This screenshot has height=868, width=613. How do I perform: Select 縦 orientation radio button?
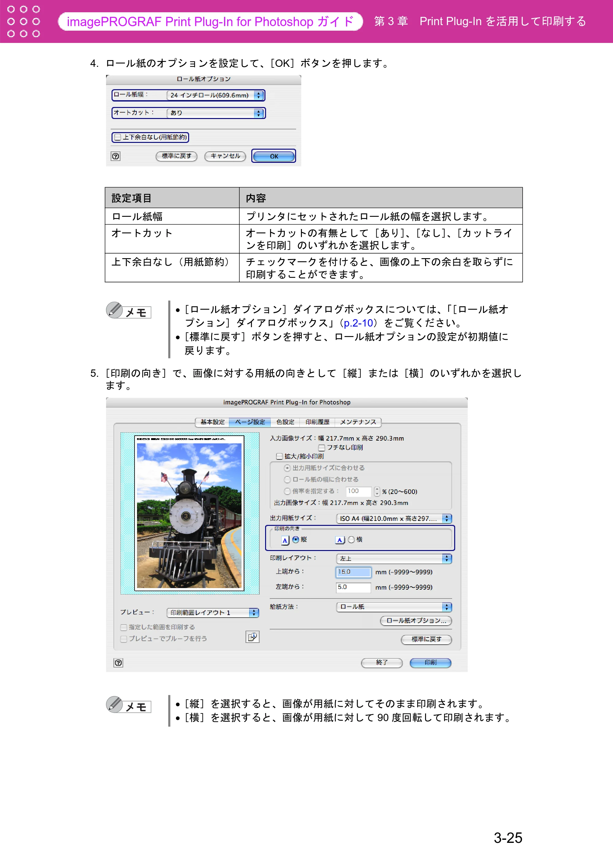coord(295,540)
